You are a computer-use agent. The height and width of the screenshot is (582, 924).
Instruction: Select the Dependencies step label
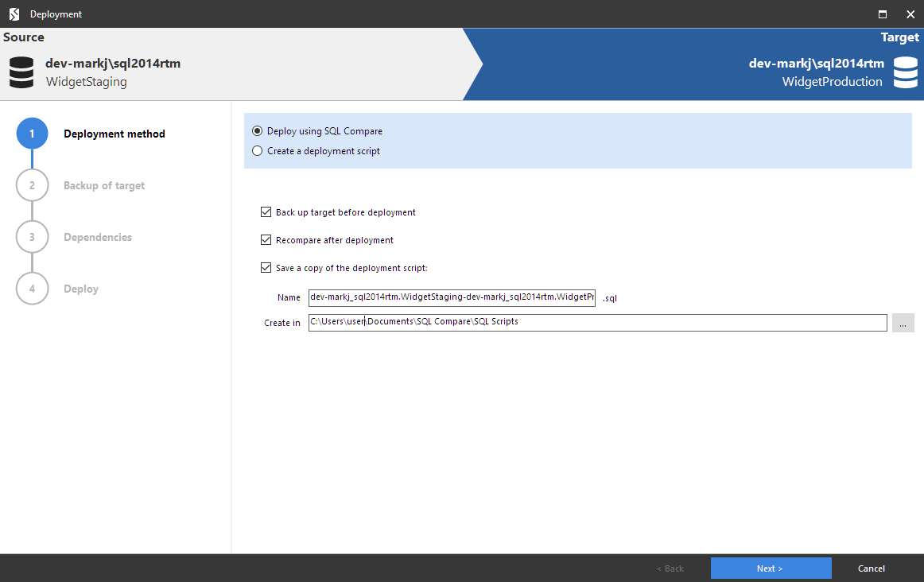tap(97, 237)
